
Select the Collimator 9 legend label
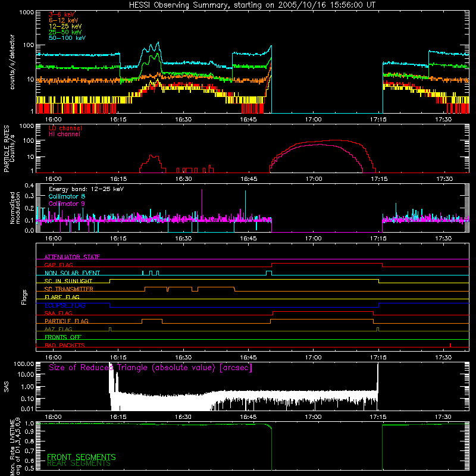coord(67,203)
